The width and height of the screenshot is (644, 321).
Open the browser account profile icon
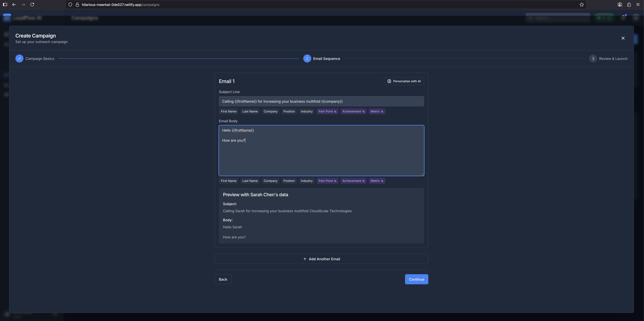point(620,5)
